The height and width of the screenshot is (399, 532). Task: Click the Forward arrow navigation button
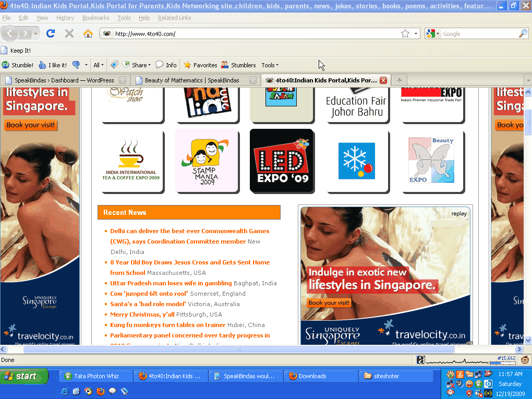[25, 33]
